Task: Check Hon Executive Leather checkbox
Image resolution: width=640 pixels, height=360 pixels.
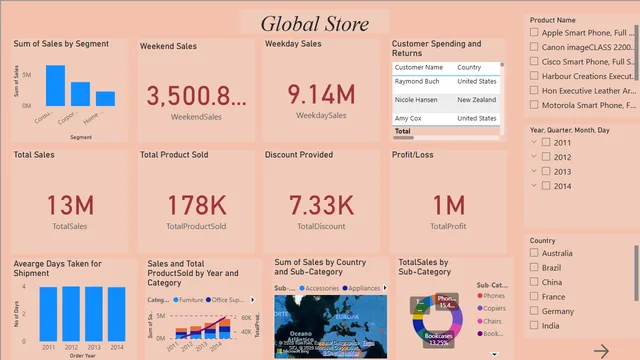Action: pos(534,90)
